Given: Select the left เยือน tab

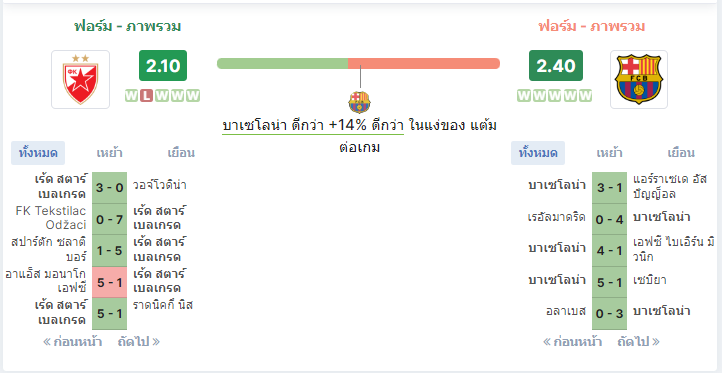Looking at the screenshot, I should pos(181,153).
